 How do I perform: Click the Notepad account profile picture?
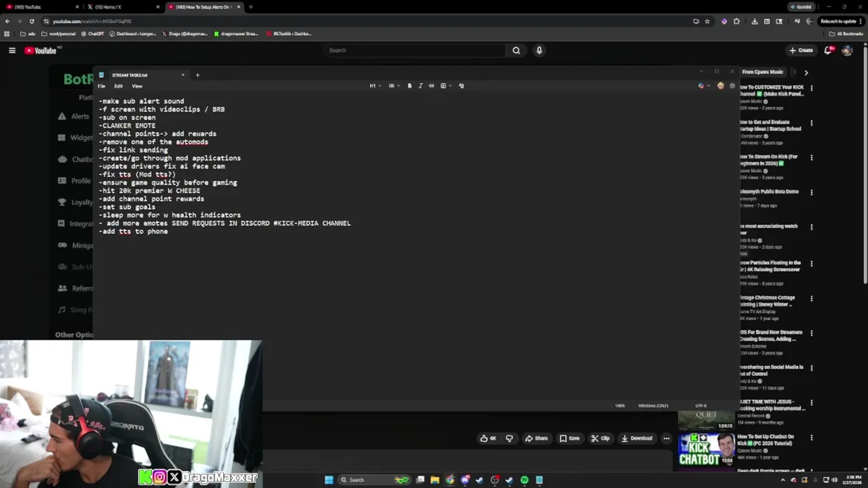[x=721, y=85]
